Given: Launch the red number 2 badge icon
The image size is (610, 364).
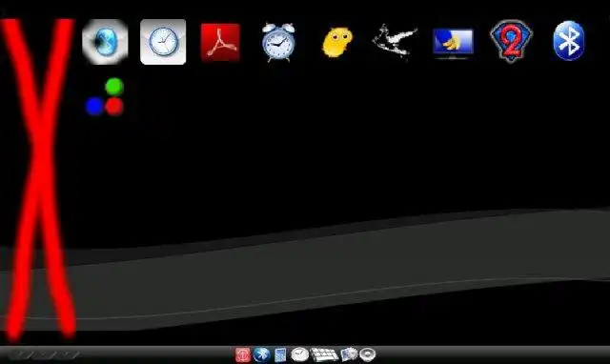Looking at the screenshot, I should click(x=511, y=41).
